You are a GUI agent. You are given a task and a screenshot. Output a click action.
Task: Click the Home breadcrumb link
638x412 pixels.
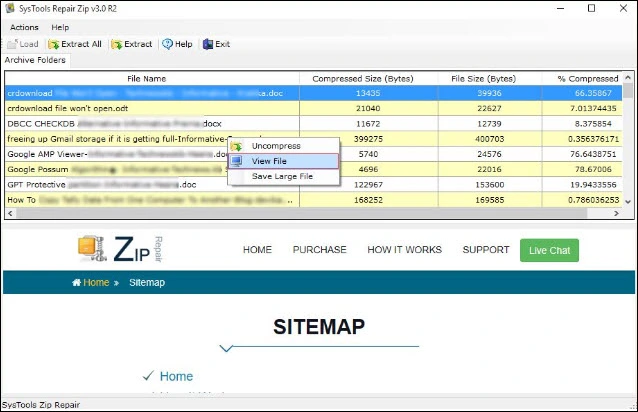click(96, 282)
